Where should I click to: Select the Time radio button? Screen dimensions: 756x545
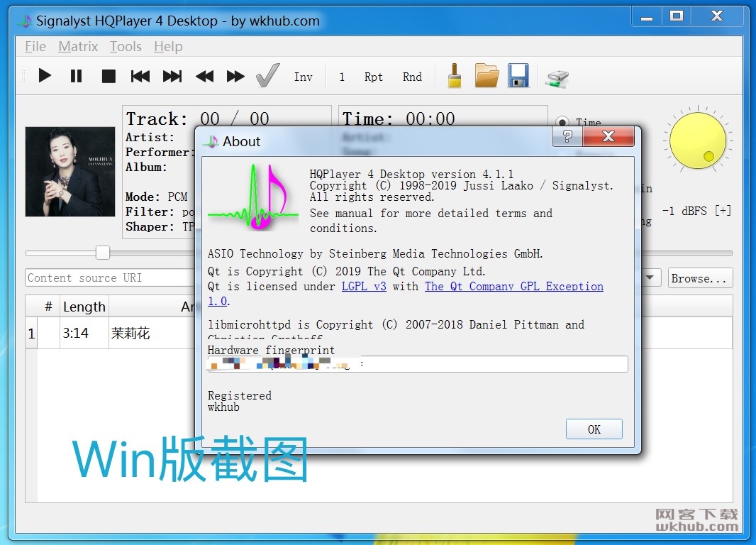point(562,121)
